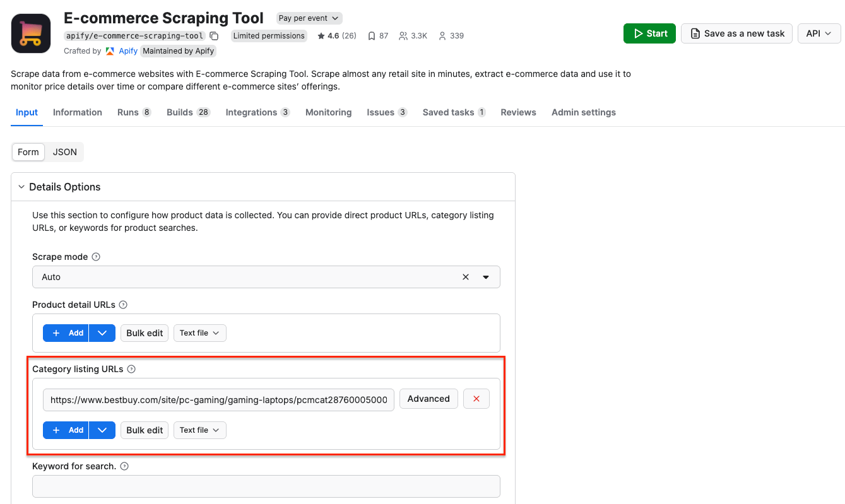
Task: Start the scraping tool run
Action: coord(649,33)
